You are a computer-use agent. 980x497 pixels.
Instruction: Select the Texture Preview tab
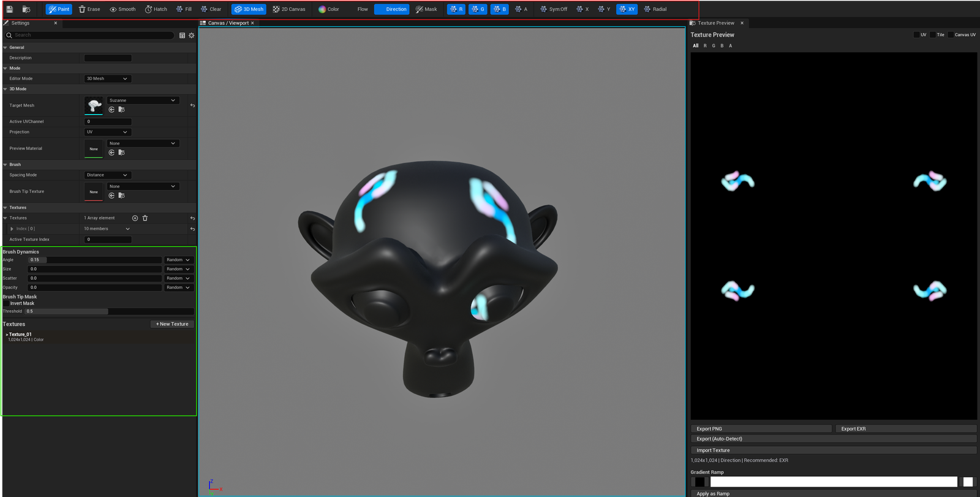(715, 23)
